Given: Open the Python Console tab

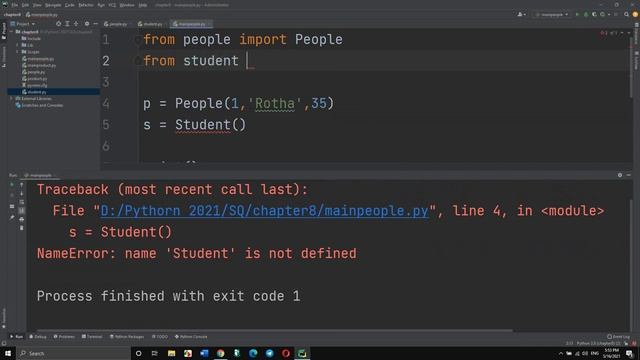Looking at the screenshot, I should [191, 337].
